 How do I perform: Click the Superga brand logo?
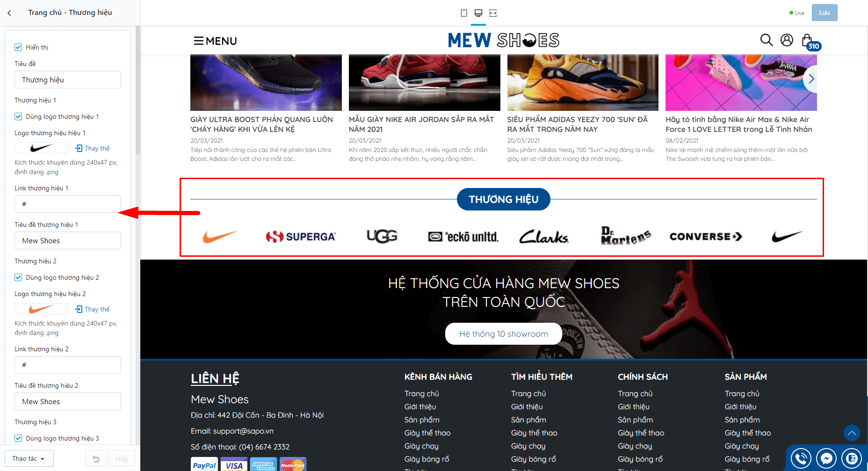click(x=301, y=237)
